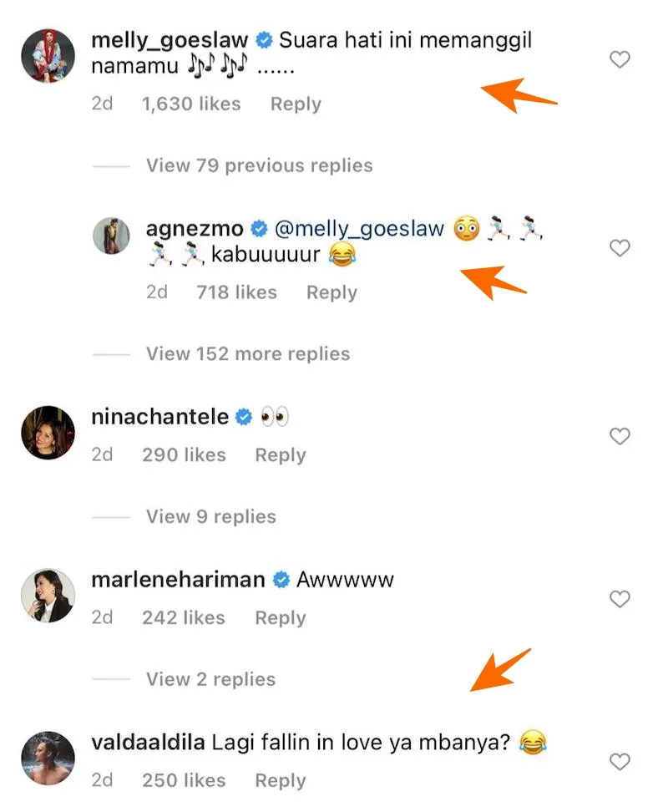Click the verified badge next to ninachantele
This screenshot has width=668, height=812.
(243, 417)
